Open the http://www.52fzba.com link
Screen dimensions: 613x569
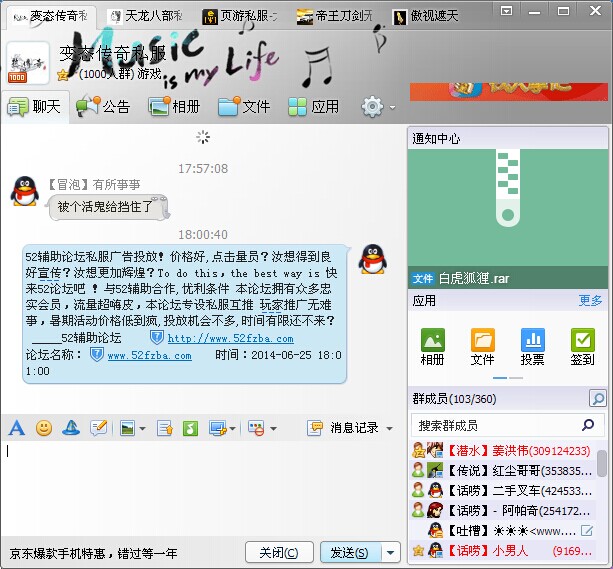point(231,339)
